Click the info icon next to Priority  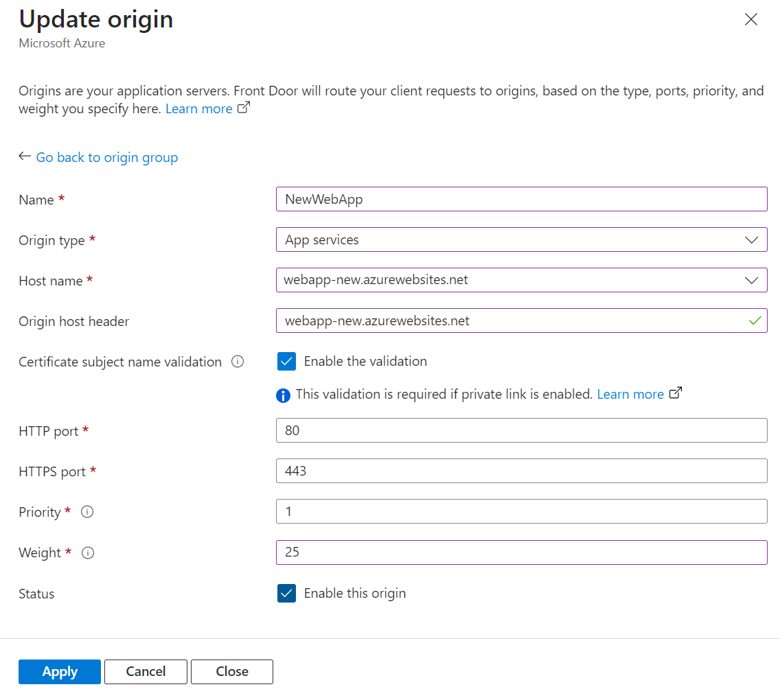(88, 511)
